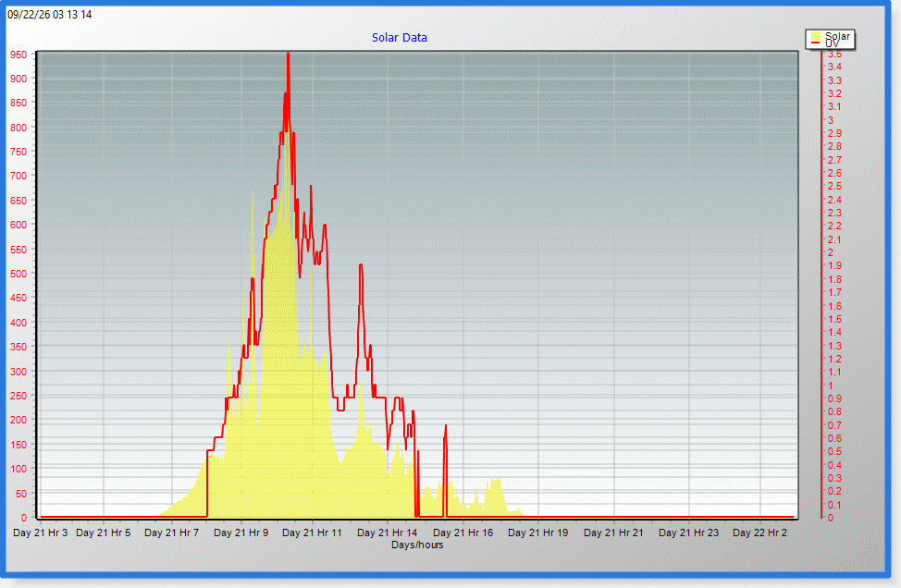Click the "400" value on the solar axis
This screenshot has width=901, height=588.
19,323
